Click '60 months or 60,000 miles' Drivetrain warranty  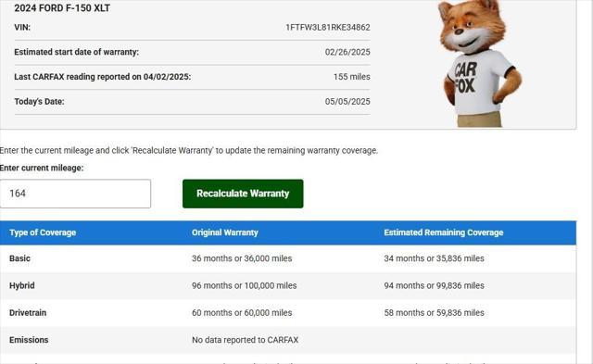click(242, 313)
